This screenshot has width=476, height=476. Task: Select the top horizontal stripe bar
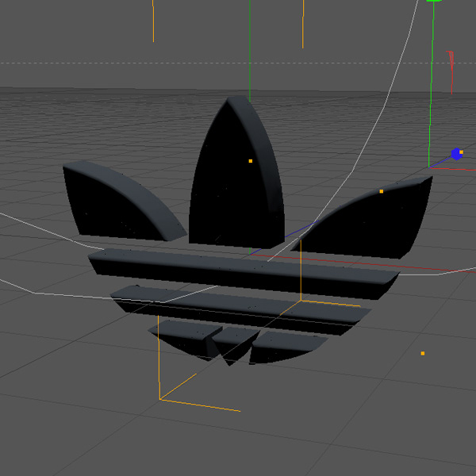[243, 273]
